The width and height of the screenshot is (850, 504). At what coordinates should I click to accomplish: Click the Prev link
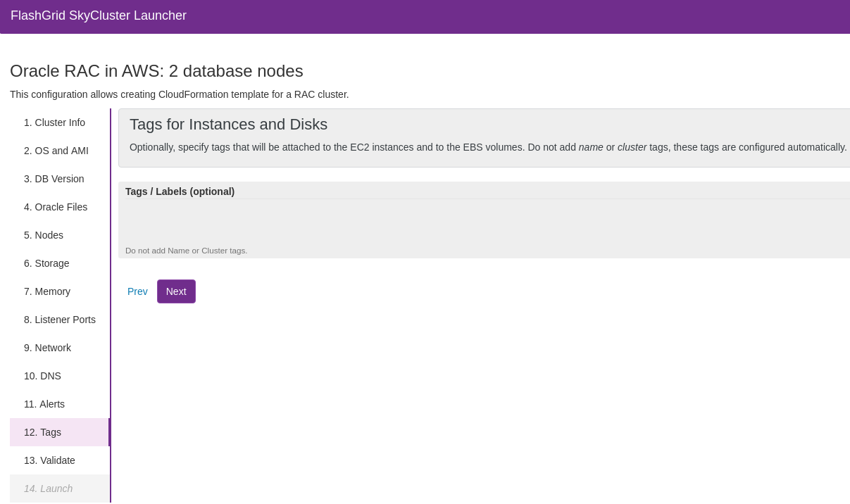click(137, 291)
